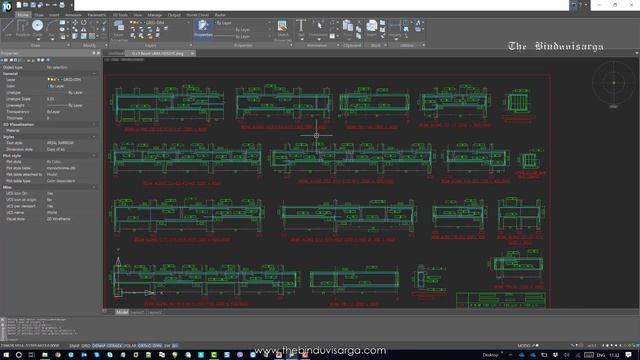Click the Measure utility icon

(395, 28)
